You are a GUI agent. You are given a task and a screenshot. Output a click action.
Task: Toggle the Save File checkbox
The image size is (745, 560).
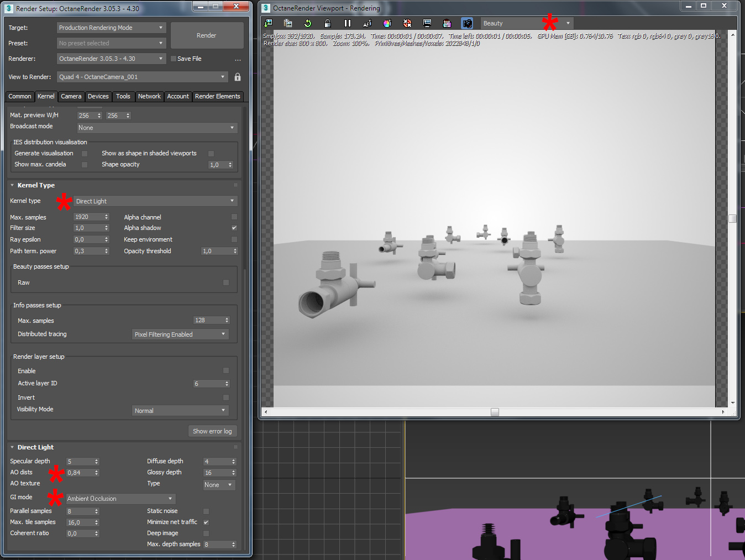(x=174, y=59)
